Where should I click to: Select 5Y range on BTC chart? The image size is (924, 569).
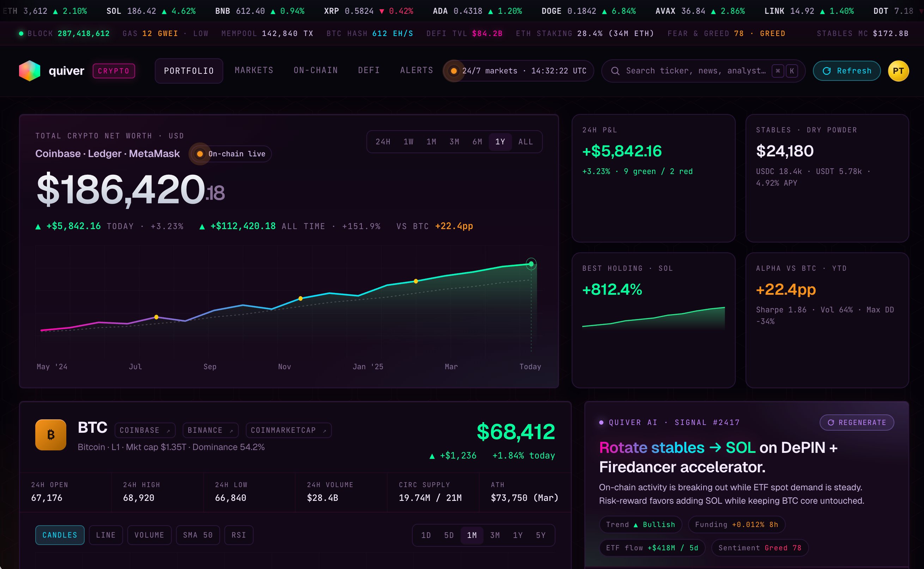(x=541, y=535)
